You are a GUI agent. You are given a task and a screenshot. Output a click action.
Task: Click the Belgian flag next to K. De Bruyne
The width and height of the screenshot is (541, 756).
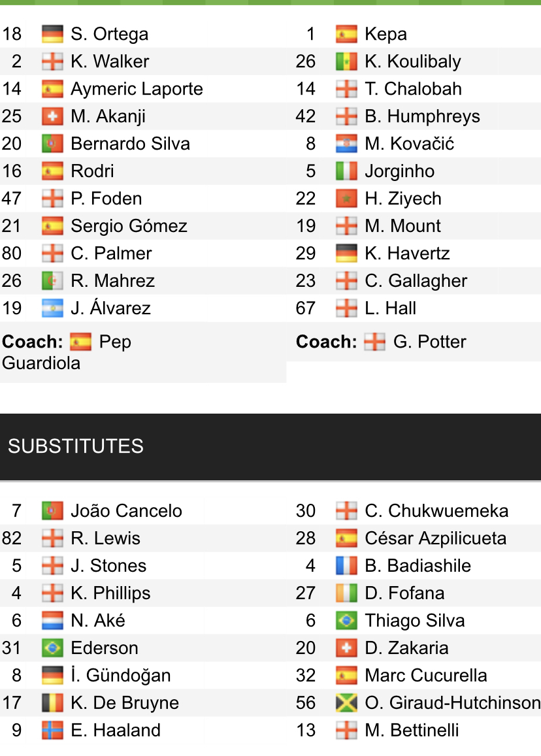click(x=52, y=703)
